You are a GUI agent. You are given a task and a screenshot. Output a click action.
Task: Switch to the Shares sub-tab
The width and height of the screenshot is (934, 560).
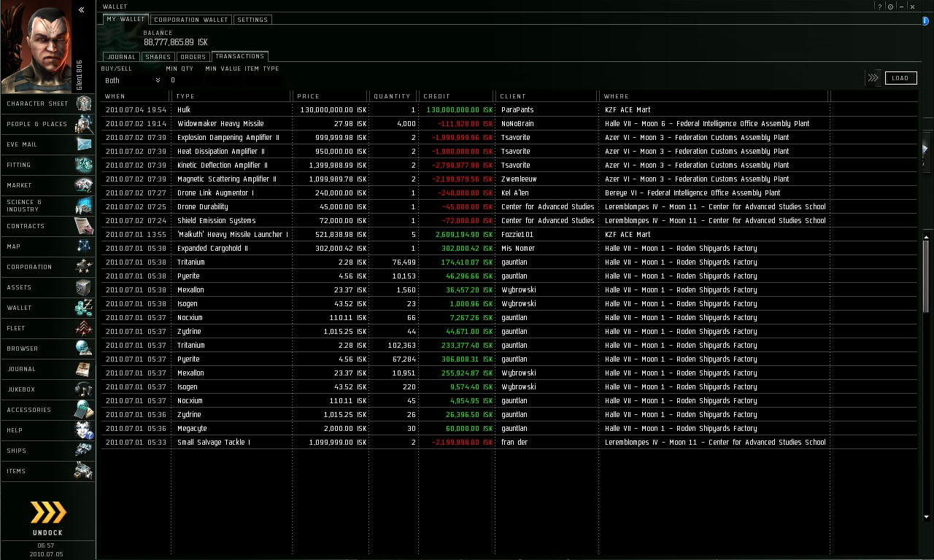[158, 57]
